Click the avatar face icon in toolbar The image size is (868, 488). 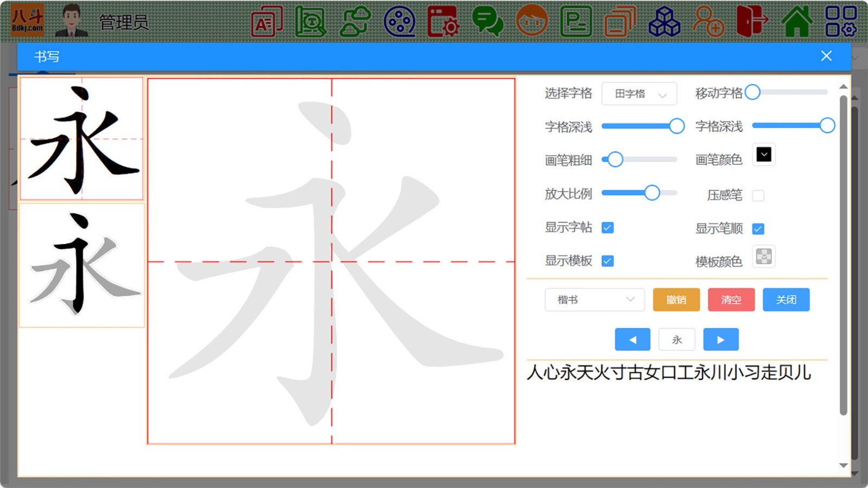(x=531, y=21)
